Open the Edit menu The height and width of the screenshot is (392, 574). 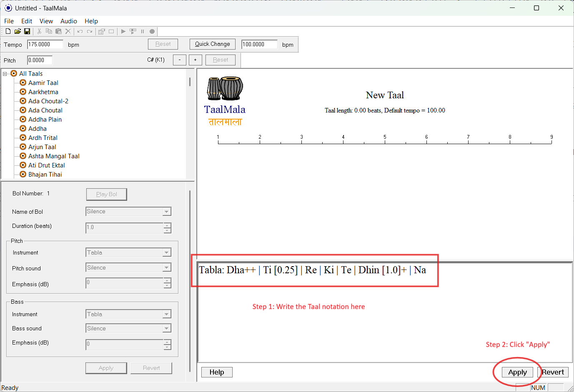[27, 21]
